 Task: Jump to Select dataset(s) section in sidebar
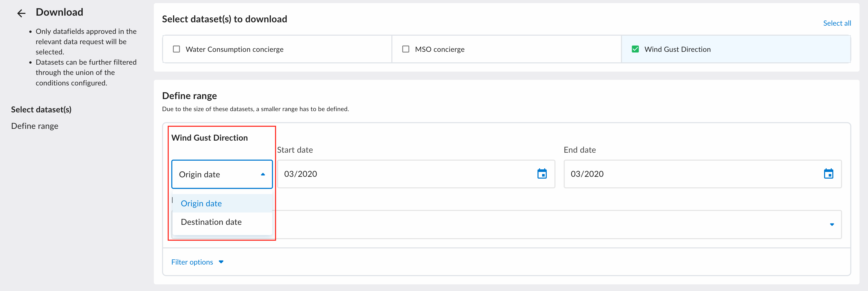click(x=41, y=110)
